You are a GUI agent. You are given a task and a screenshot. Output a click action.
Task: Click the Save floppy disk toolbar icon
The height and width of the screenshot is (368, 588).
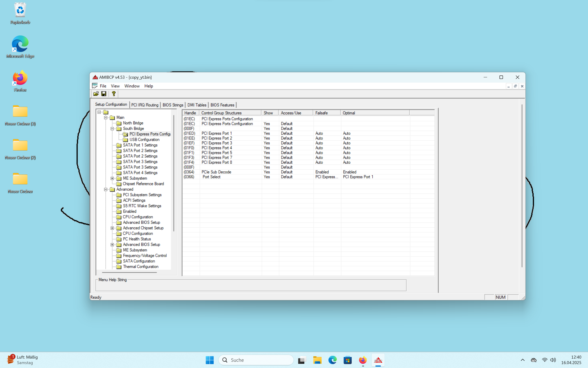pos(104,94)
